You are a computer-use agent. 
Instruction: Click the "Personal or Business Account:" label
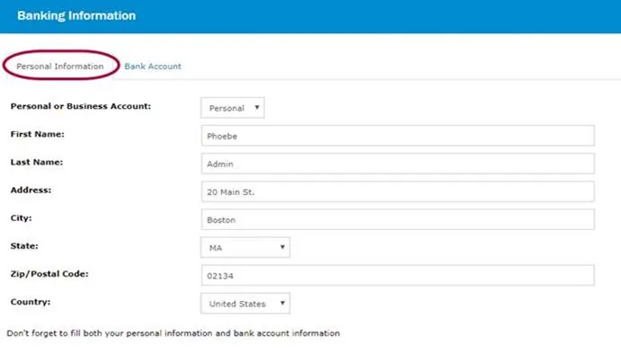pyautogui.click(x=81, y=106)
